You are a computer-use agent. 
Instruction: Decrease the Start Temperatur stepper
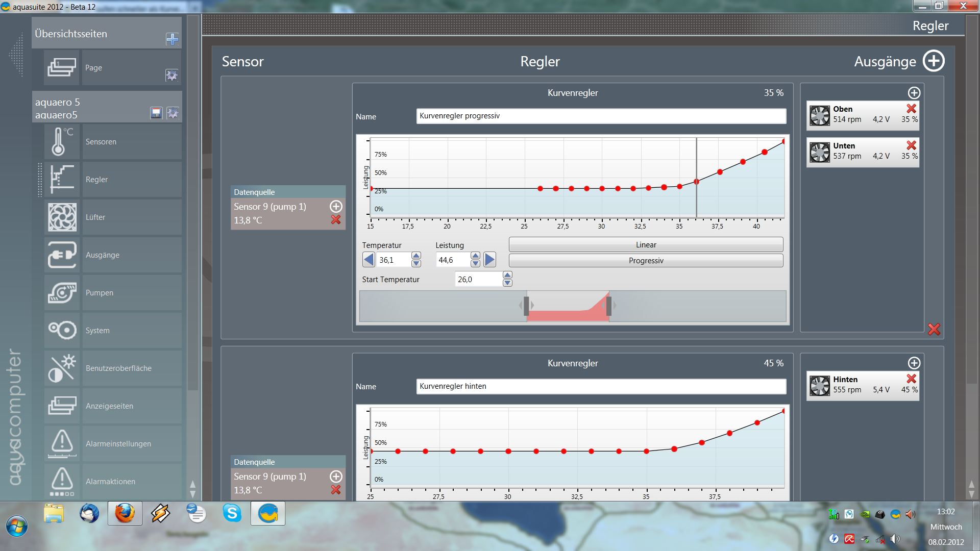pos(507,283)
